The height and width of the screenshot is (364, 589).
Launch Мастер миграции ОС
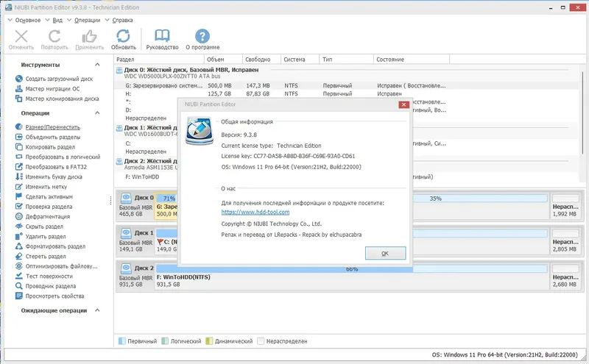click(x=47, y=89)
